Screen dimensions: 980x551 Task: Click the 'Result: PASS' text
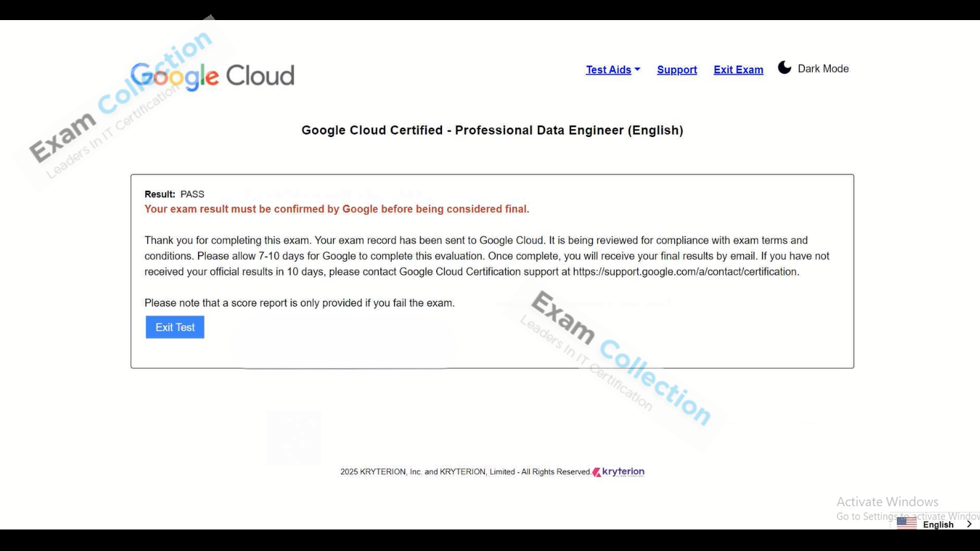[x=174, y=194]
